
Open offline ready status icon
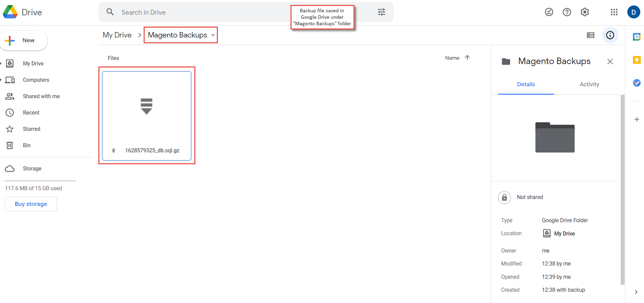coord(549,12)
